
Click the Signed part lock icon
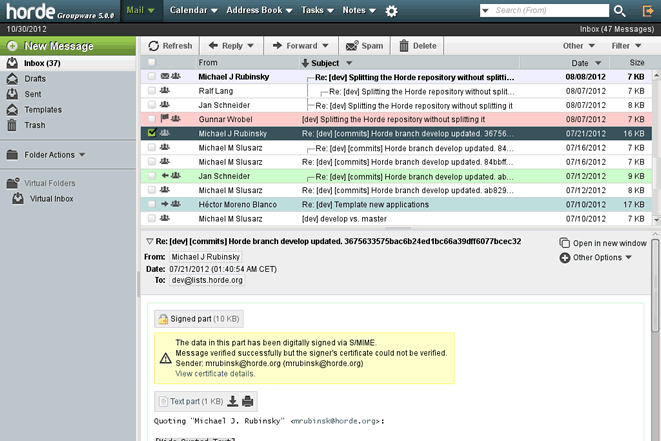(x=163, y=319)
